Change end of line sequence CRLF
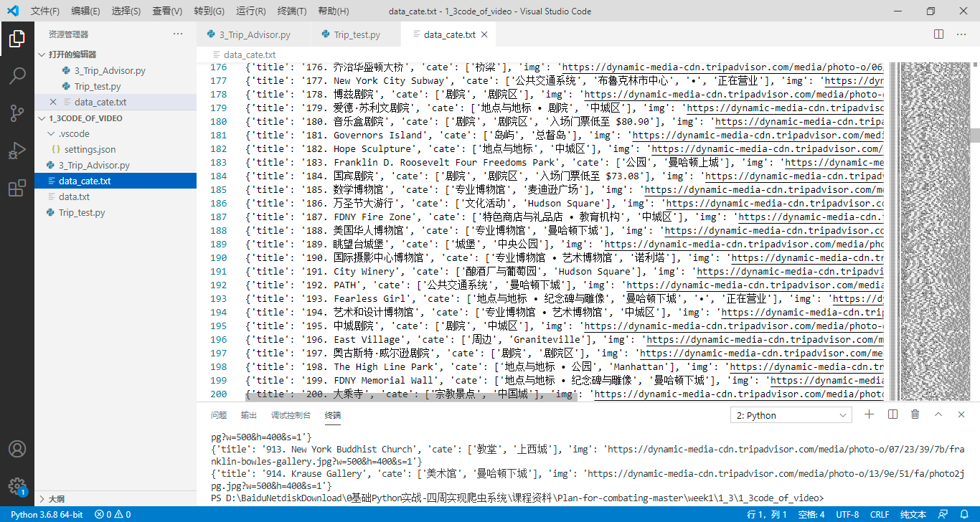980x522 pixels. point(880,515)
